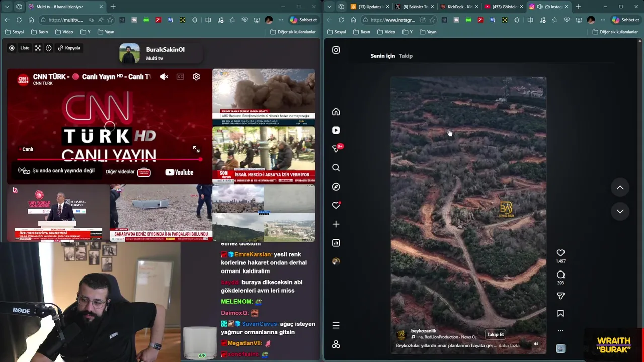Open Instagram messages with the 9+ badge

coord(336,149)
